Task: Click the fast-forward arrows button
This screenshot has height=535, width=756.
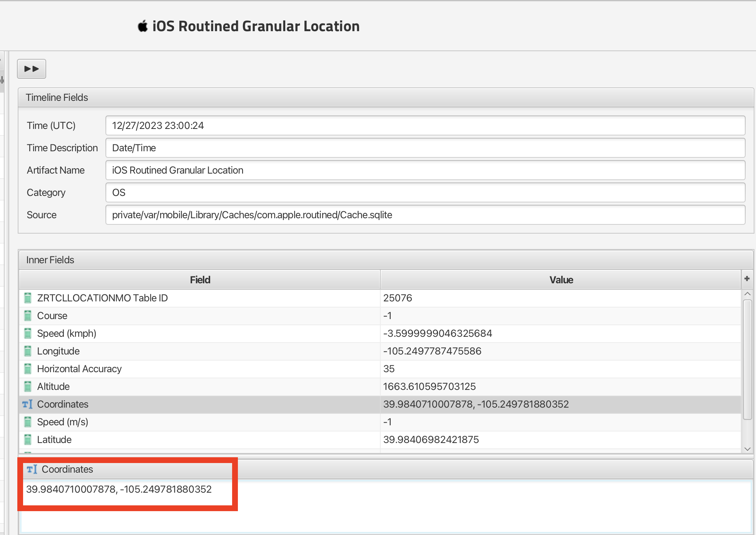Action: tap(32, 69)
